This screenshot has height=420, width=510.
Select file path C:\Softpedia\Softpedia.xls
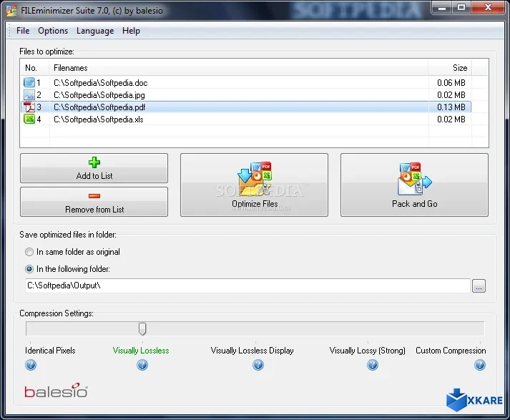[98, 119]
